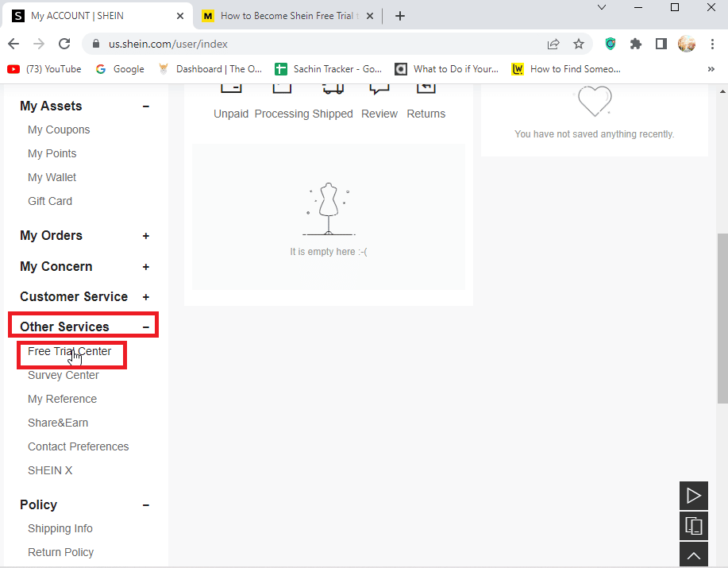Open the Google bookmark
This screenshot has height=568, width=728.
(120, 69)
